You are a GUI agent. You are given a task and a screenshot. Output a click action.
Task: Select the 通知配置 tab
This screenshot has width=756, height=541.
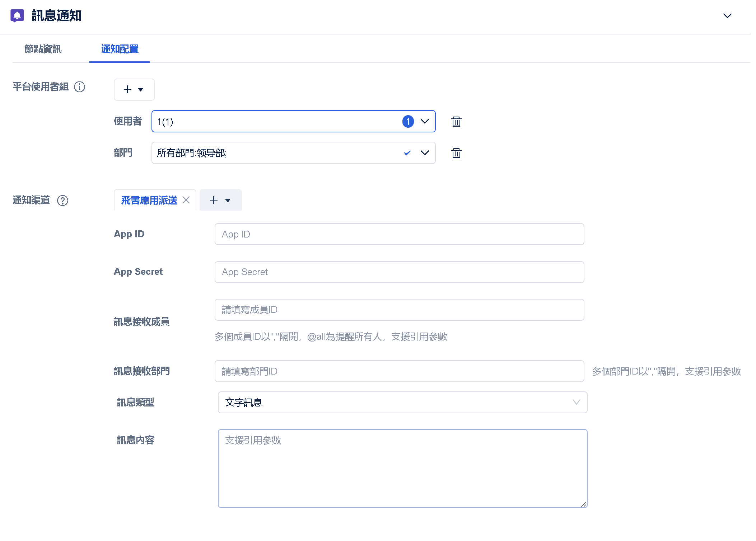(120, 49)
